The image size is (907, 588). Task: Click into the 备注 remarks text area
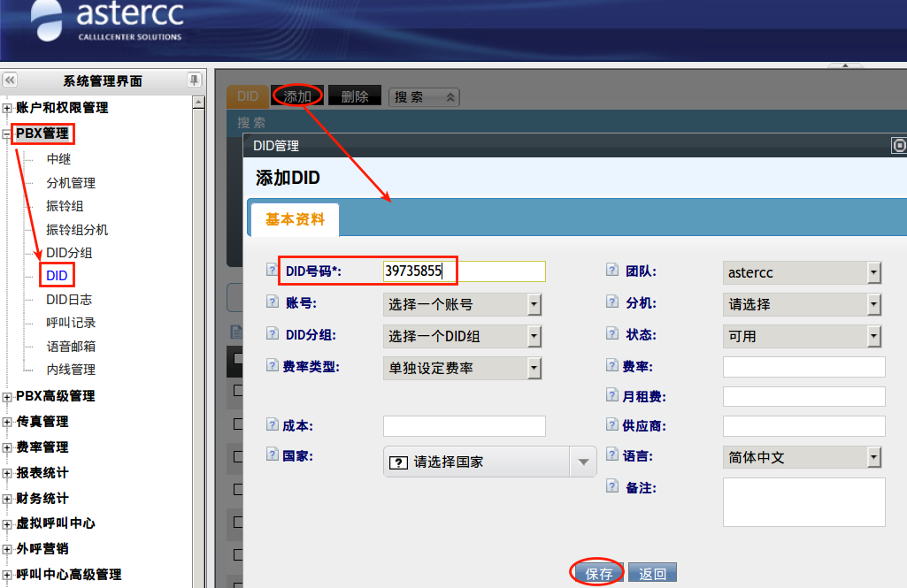(803, 501)
